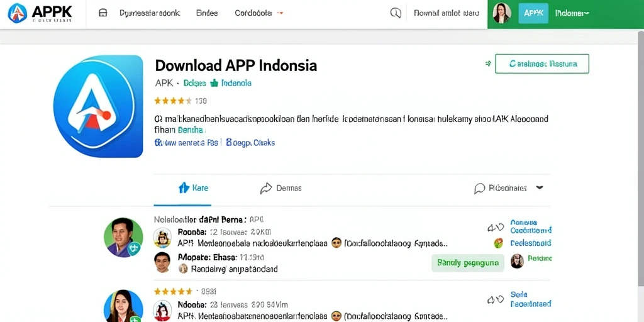Click the teal badge on first reviewer photo

pos(133,248)
